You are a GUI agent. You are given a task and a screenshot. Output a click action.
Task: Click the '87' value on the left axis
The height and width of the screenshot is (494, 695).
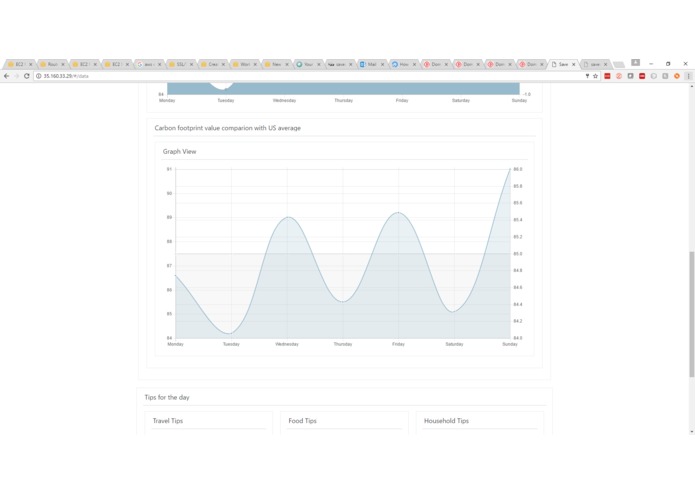(169, 266)
